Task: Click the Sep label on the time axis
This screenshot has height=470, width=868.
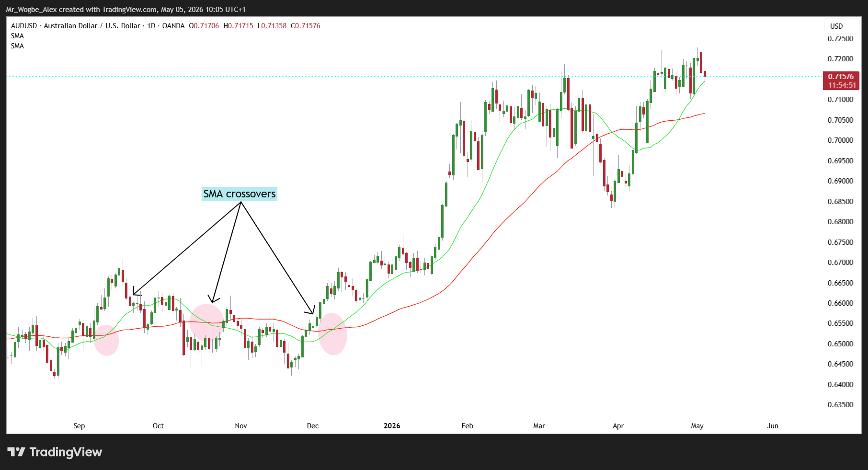Action: (79, 426)
